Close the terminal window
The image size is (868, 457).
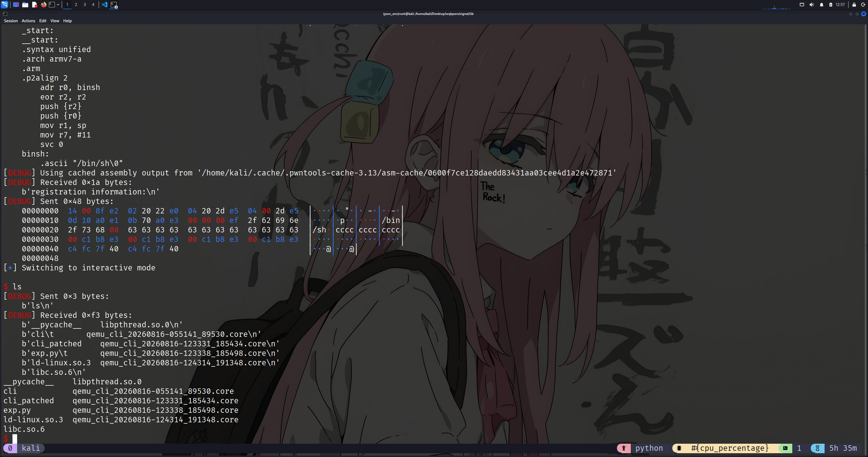click(863, 14)
